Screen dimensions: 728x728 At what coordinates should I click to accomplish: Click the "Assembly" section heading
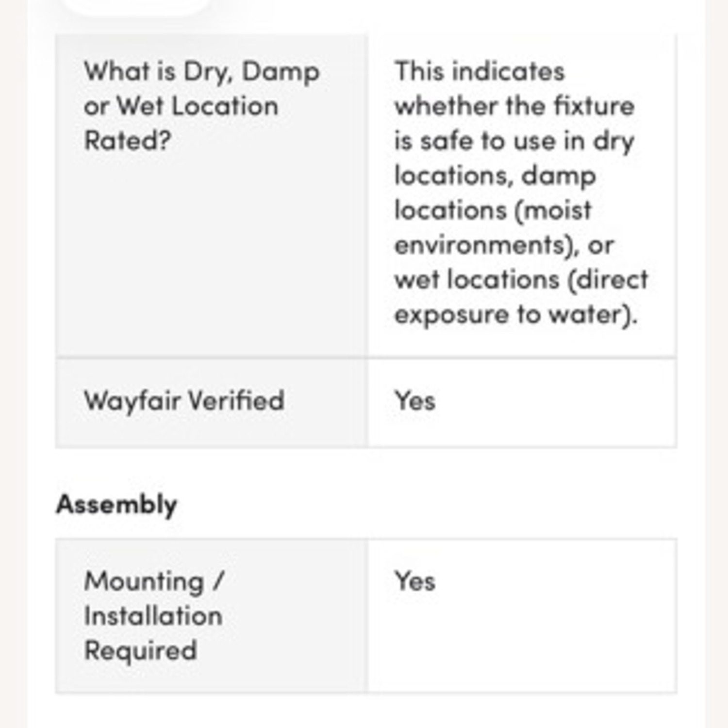(x=116, y=504)
